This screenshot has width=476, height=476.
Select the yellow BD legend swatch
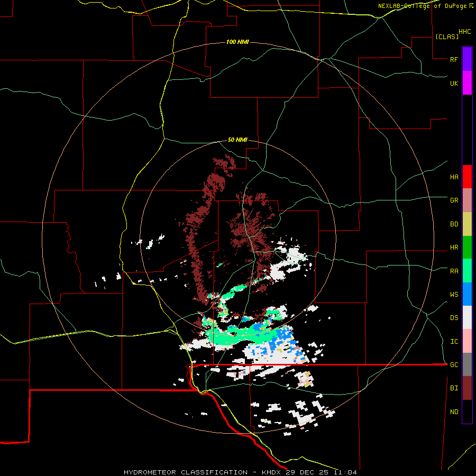(467, 224)
